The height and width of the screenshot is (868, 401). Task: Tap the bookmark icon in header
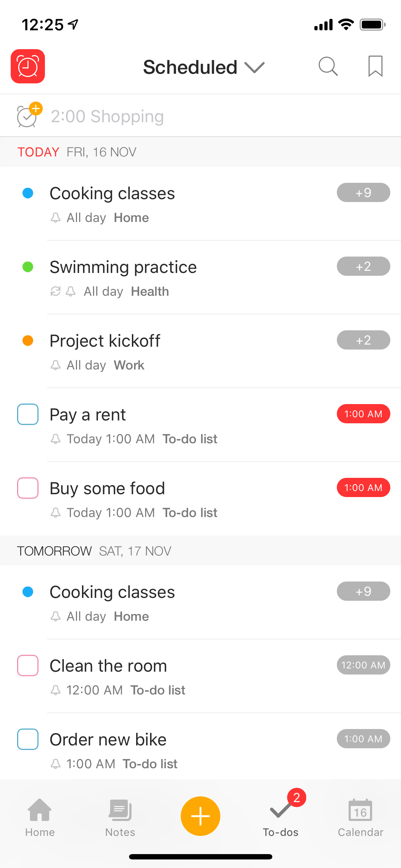375,66
